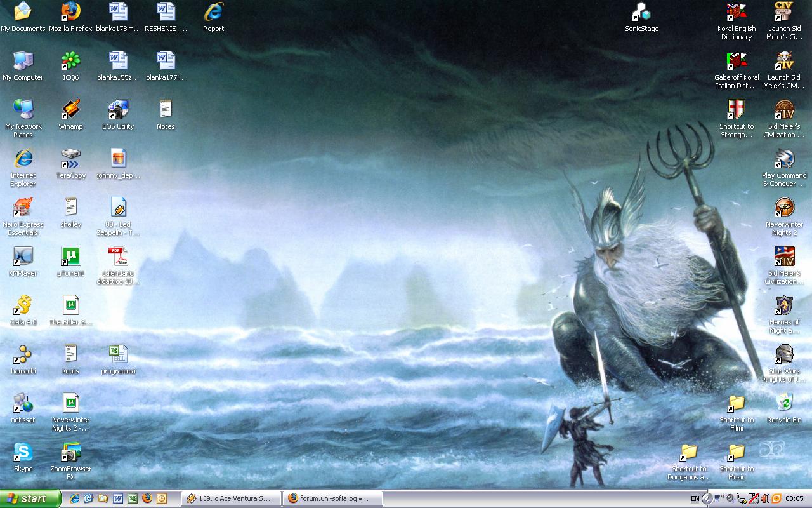Viewport: 812px width, 508px height.
Task: Select the Mozilla Firefox desktop icon
Action: pyautogui.click(x=70, y=12)
